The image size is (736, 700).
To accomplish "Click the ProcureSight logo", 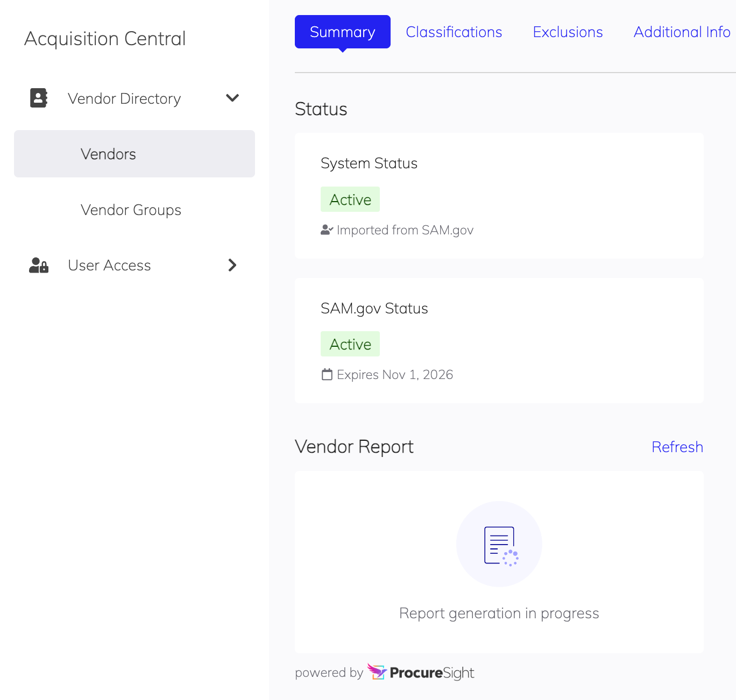I will tap(421, 672).
